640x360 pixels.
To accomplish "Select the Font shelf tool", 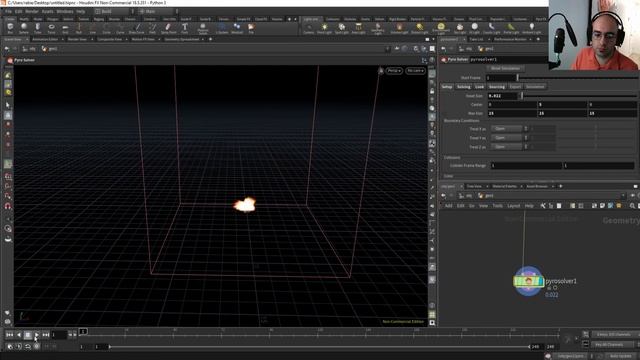I will [184, 28].
